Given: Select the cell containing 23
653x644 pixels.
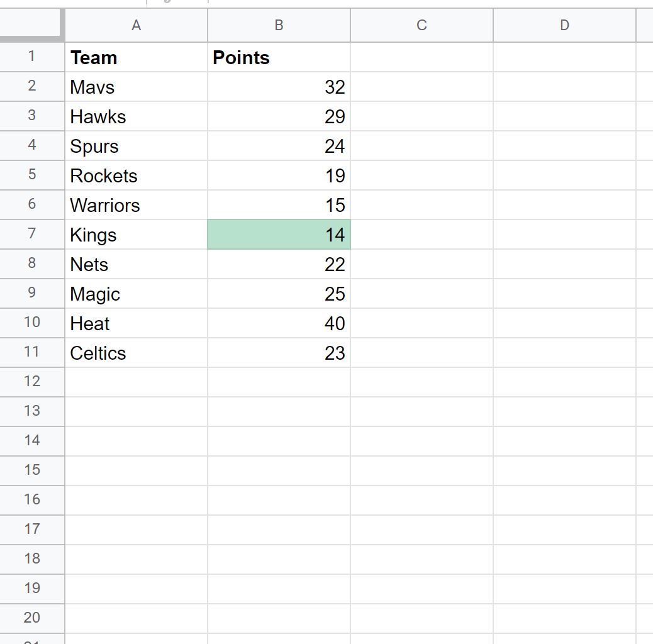Looking at the screenshot, I should coord(279,353).
